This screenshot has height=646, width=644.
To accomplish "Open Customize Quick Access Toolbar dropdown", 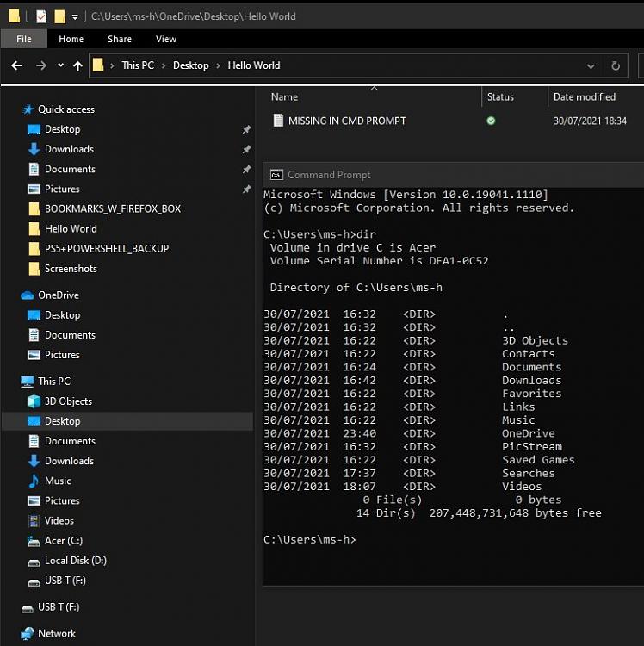I will 75,17.
